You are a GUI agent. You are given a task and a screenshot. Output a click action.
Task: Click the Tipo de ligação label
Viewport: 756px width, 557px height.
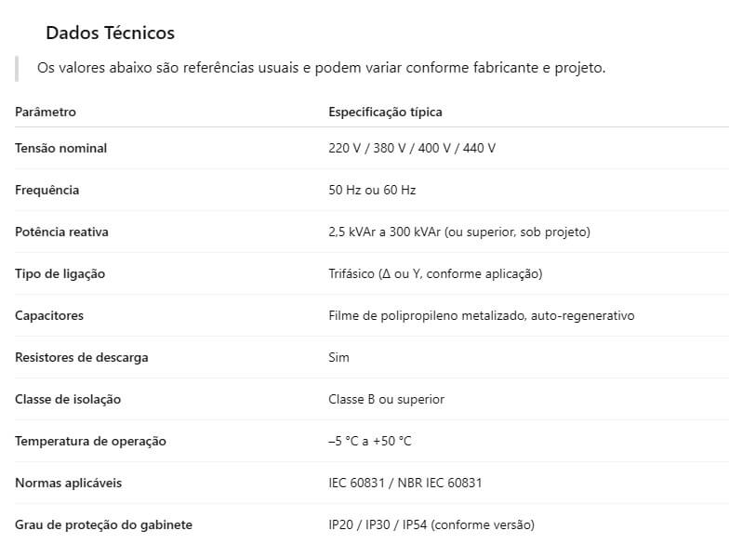coord(60,273)
